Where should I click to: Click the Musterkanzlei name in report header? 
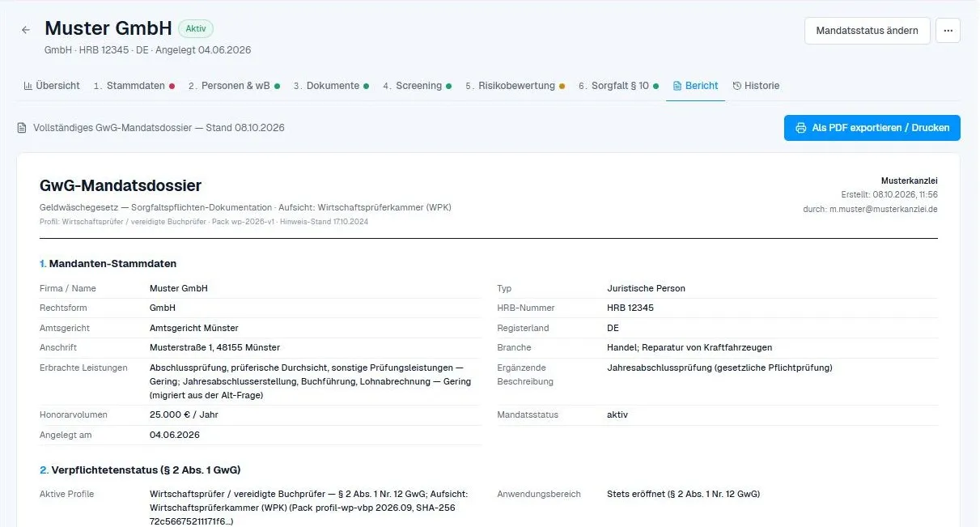click(x=909, y=181)
